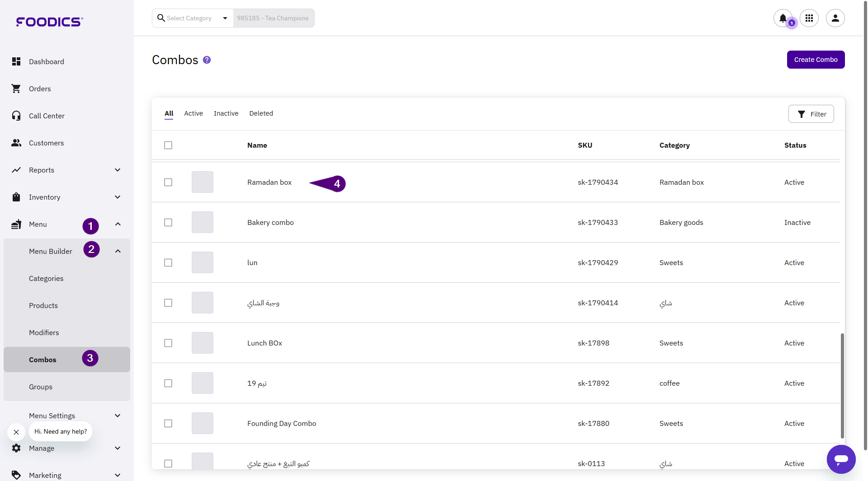Click the Call Center headset icon
This screenshot has height=481, width=868.
(16, 116)
